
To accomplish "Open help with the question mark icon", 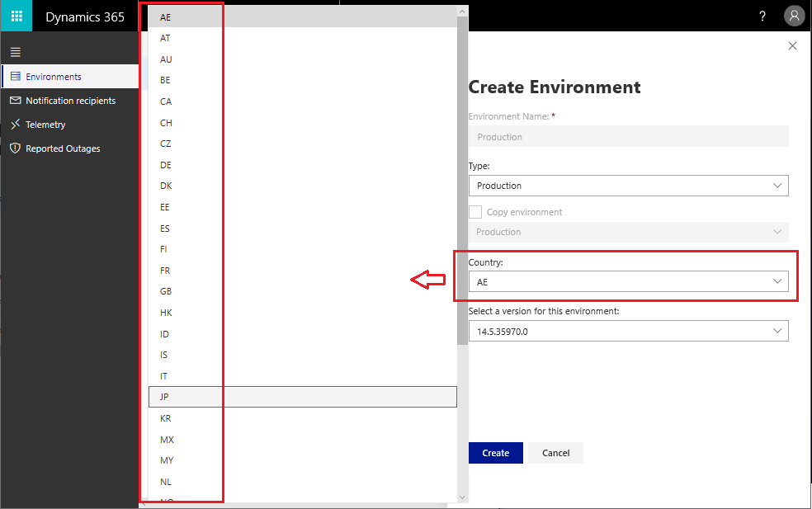I will coord(762,16).
